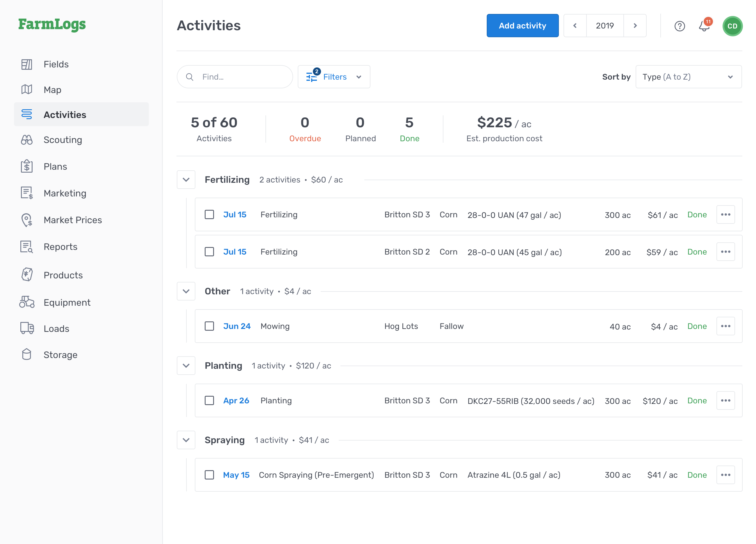The height and width of the screenshot is (544, 756).
Task: Click '$225 / ac' Est. production cost
Action: [x=504, y=129]
